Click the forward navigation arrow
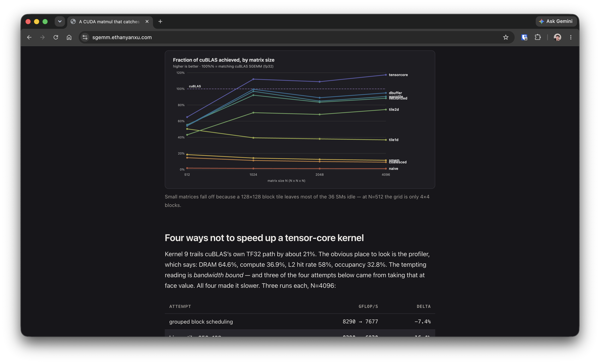The height and width of the screenshot is (364, 600). tap(42, 37)
